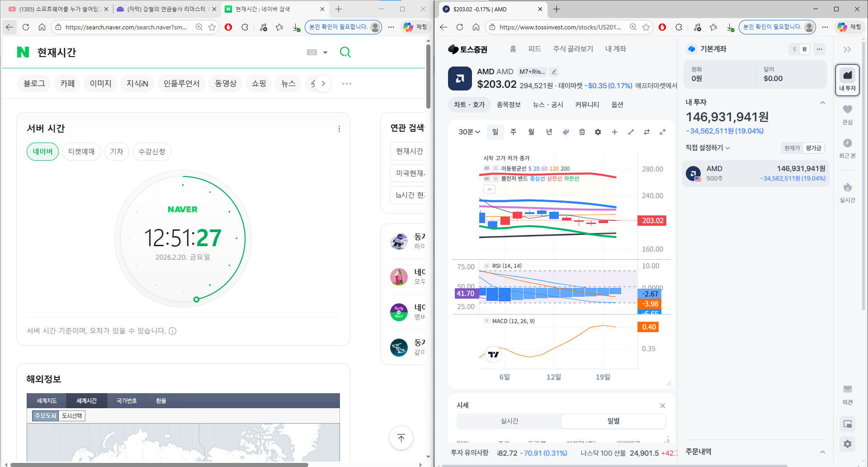Open the 종목정보 tab

point(509,105)
